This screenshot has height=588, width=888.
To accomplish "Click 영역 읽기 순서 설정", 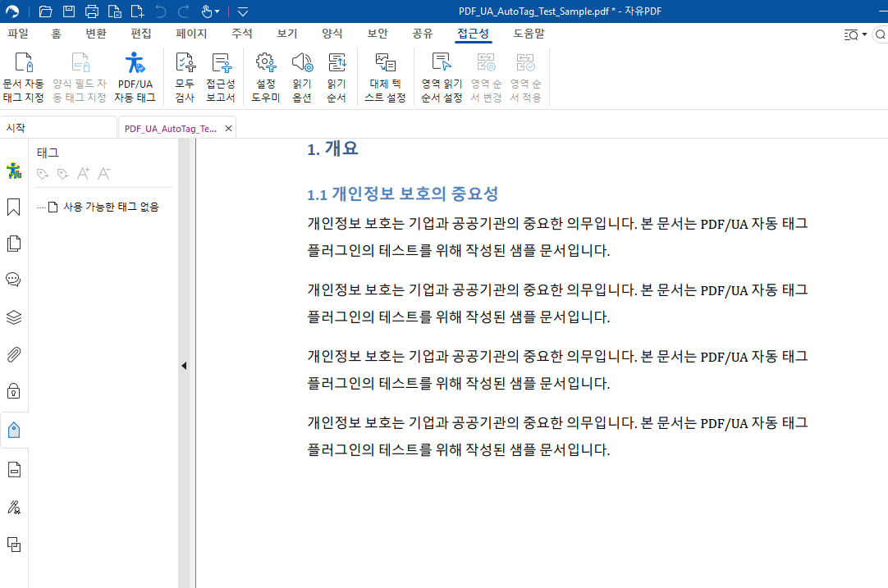I will pos(442,77).
